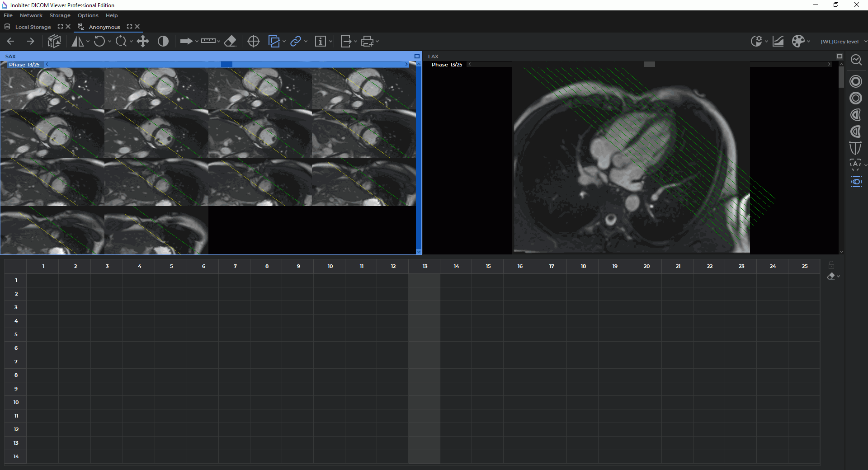
Task: Open the MPR reconstruction cube icon
Action: pos(54,42)
